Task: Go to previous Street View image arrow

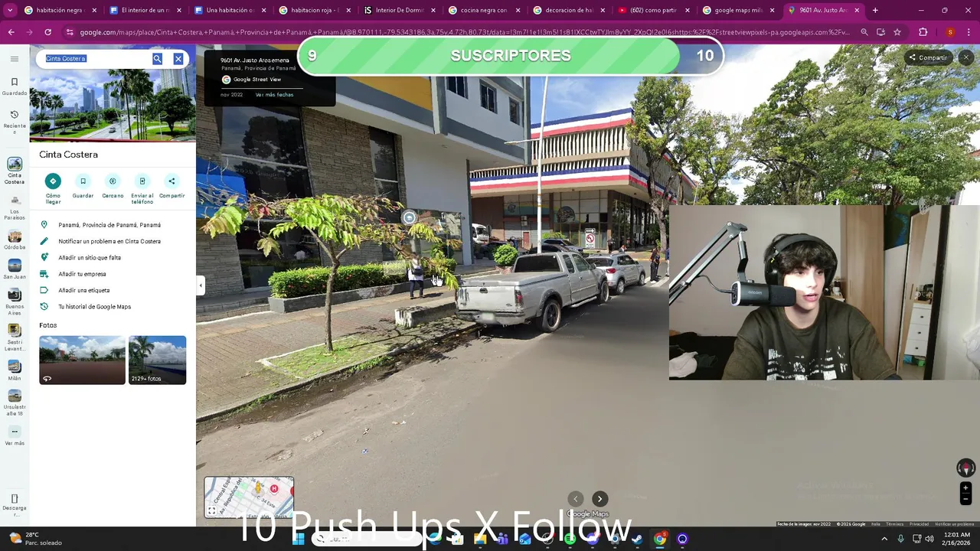Action: pos(576,499)
